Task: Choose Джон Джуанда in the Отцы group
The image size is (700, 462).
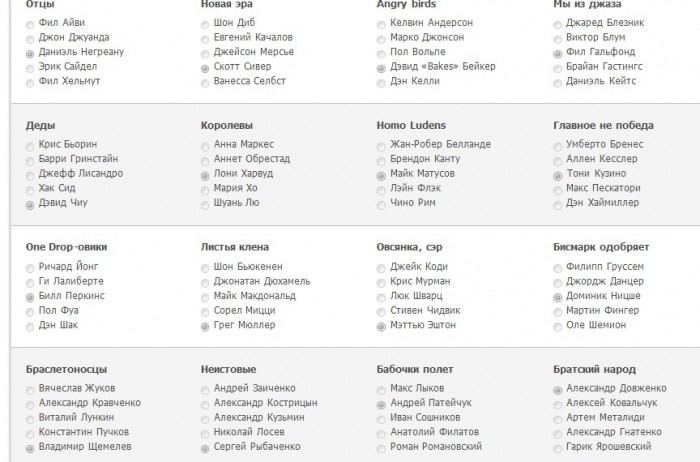Action: click(30, 37)
